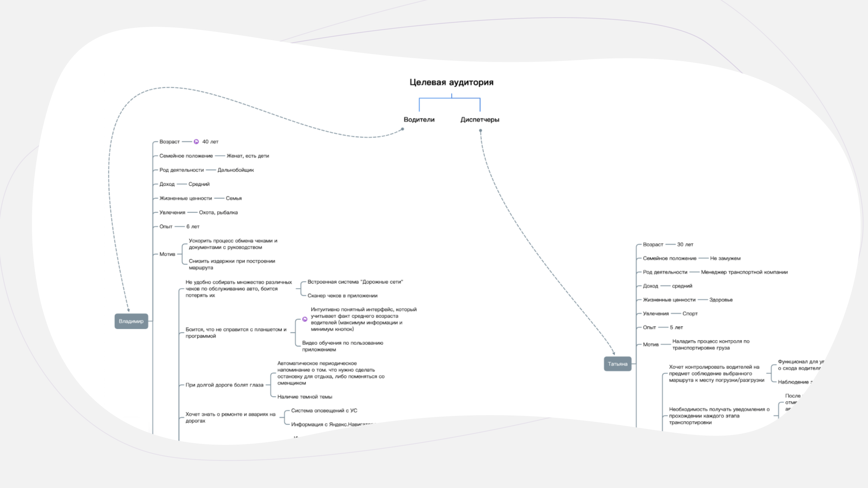Click the purple marker icon beside 40 лет
The width and height of the screenshot is (868, 488).
(x=196, y=142)
